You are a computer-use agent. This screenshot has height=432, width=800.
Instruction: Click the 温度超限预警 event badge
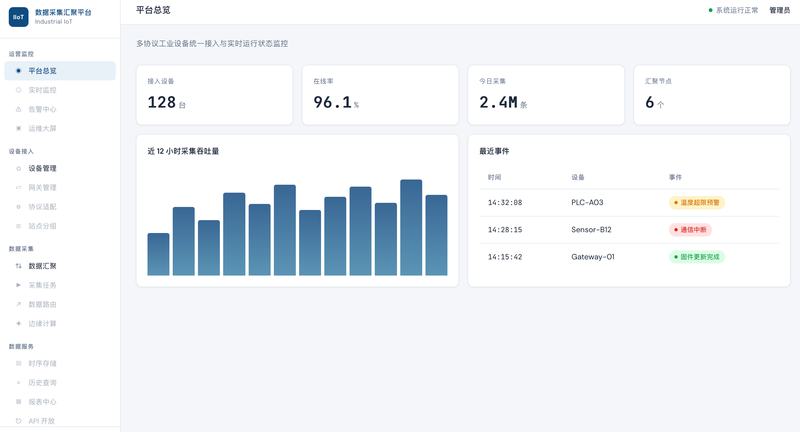point(696,202)
